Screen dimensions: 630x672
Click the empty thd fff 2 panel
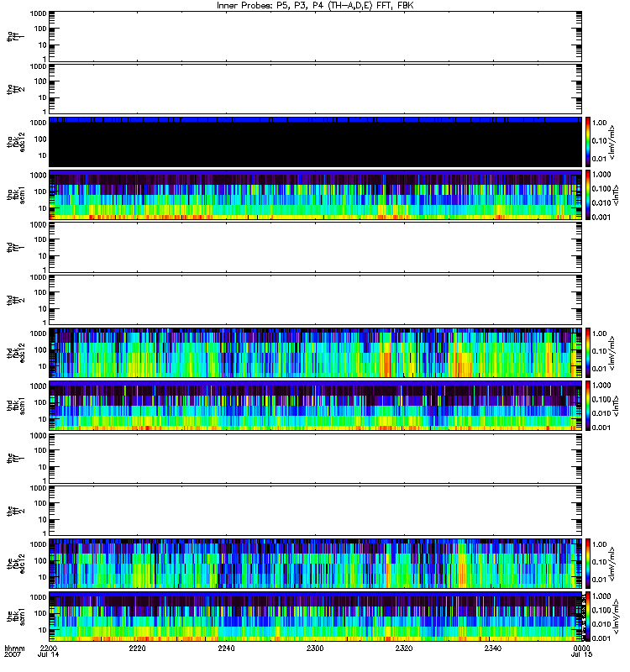pos(315,300)
